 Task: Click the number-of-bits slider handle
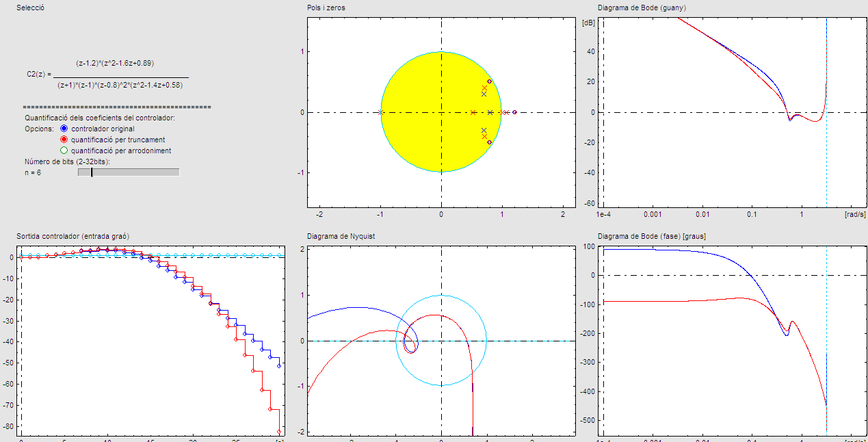pyautogui.click(x=92, y=172)
